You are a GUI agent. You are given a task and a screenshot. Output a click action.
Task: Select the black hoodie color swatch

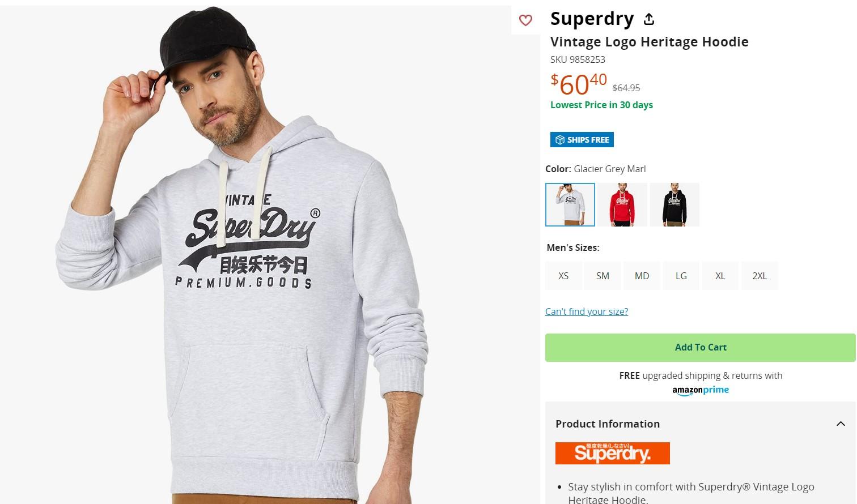(674, 204)
